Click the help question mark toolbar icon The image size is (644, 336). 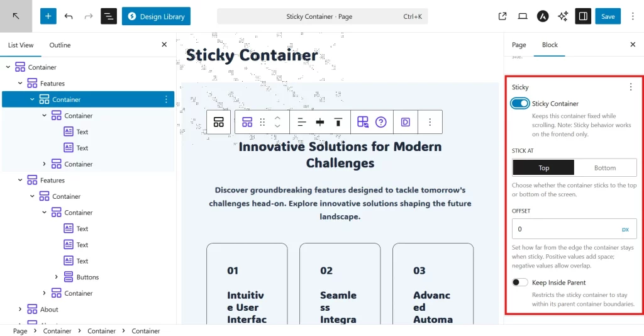(x=380, y=122)
